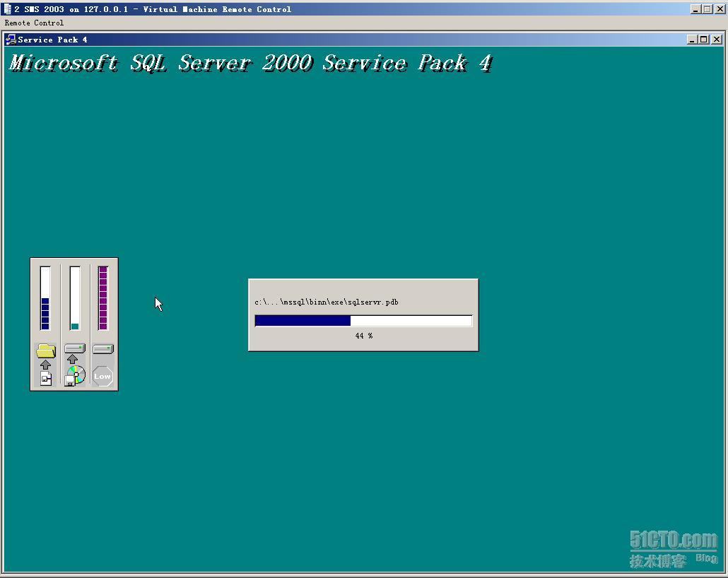The image size is (728, 578).
Task: Maximize the Virtual Machine Remote Control window
Action: (x=707, y=8)
